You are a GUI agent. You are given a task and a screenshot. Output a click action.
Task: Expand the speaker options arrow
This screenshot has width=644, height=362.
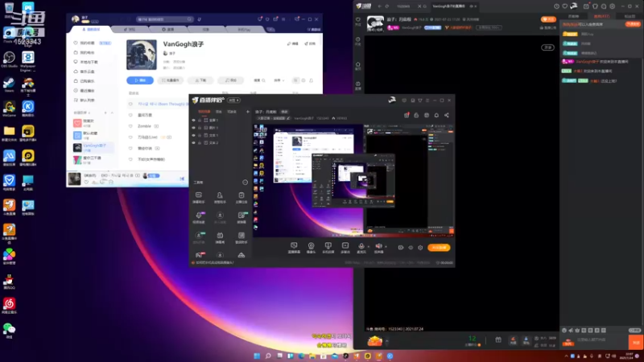tap(386, 247)
